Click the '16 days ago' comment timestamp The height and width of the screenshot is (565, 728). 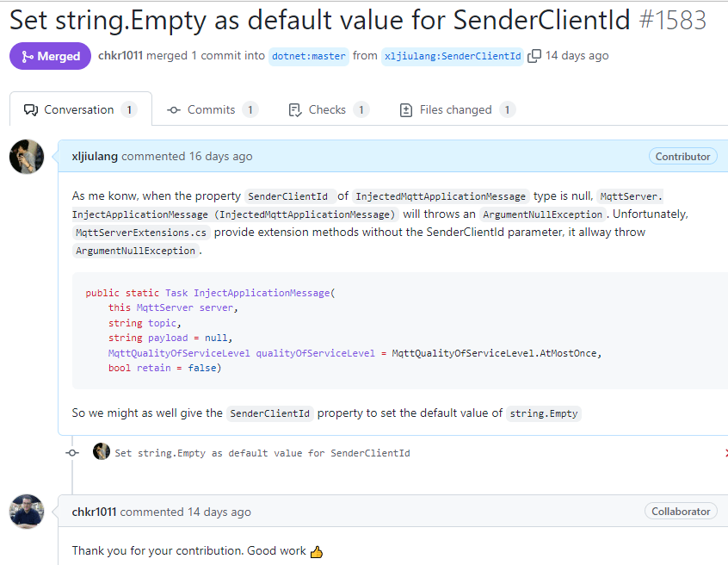pyautogui.click(x=221, y=156)
